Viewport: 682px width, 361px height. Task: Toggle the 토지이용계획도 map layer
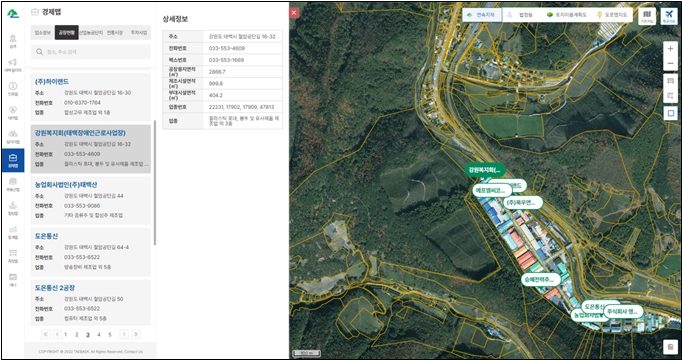(567, 15)
